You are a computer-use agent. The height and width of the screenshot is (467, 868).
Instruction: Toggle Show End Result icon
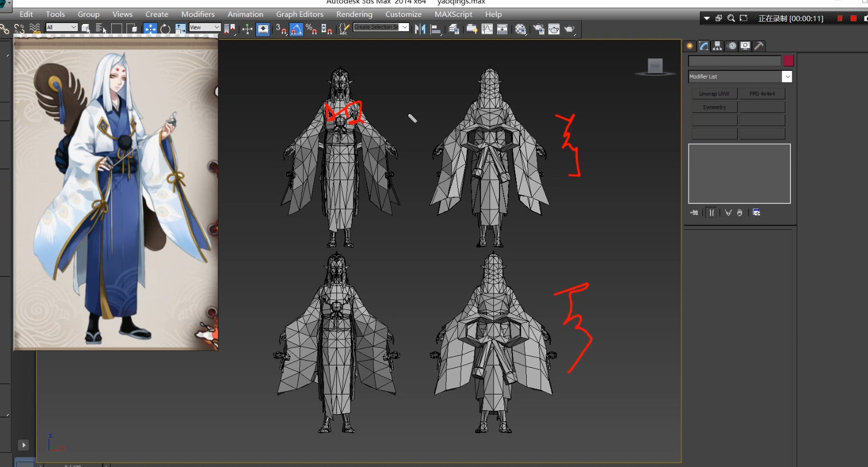tap(712, 213)
